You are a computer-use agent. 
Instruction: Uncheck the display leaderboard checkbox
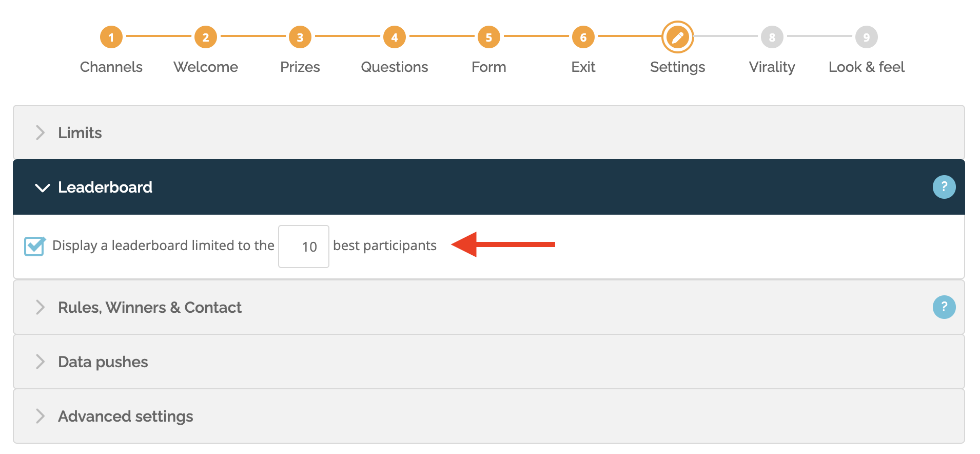34,246
